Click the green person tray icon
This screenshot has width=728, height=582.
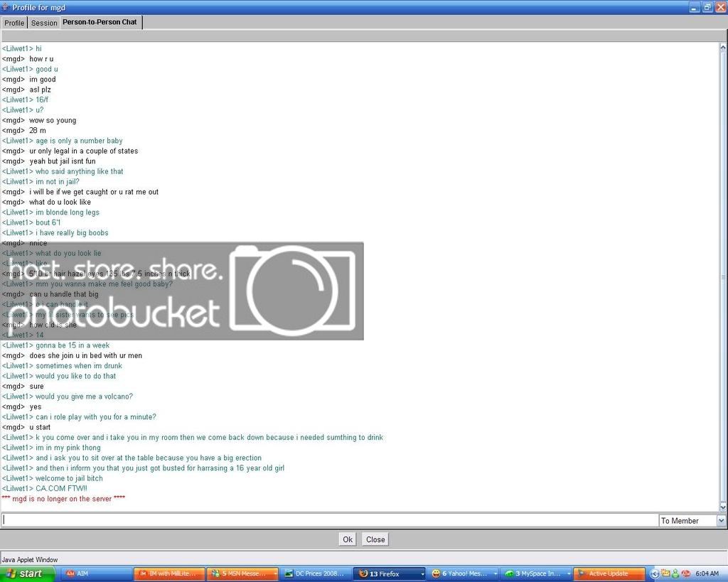675,573
